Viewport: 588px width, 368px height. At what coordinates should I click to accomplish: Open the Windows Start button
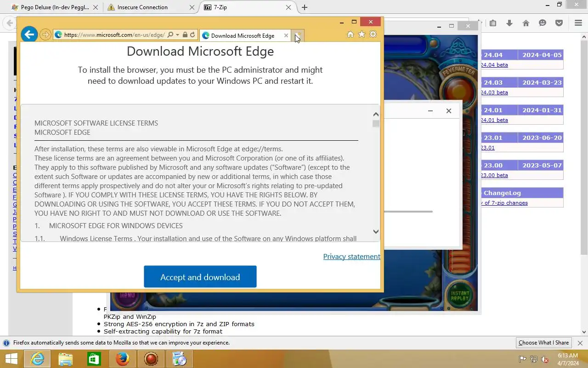tap(11, 359)
